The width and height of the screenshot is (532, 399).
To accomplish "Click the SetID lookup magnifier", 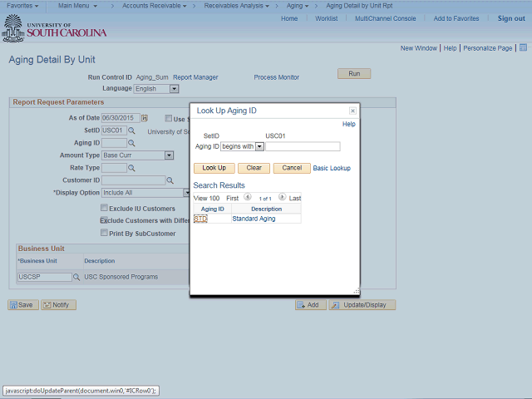I will [131, 131].
